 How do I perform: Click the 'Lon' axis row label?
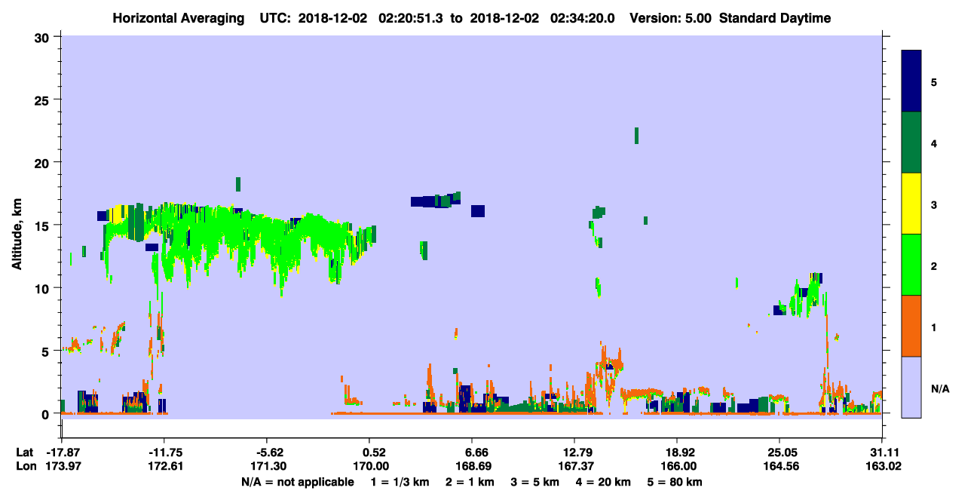25,467
